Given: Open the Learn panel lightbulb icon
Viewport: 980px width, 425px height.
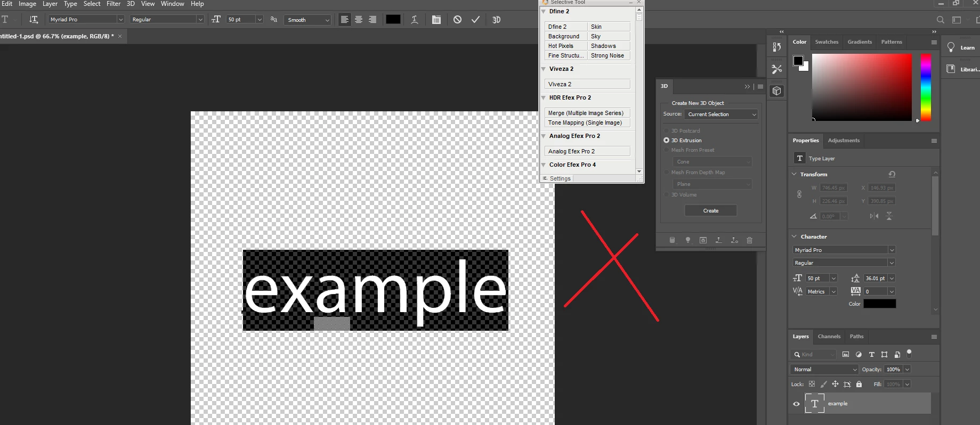Looking at the screenshot, I should (951, 47).
